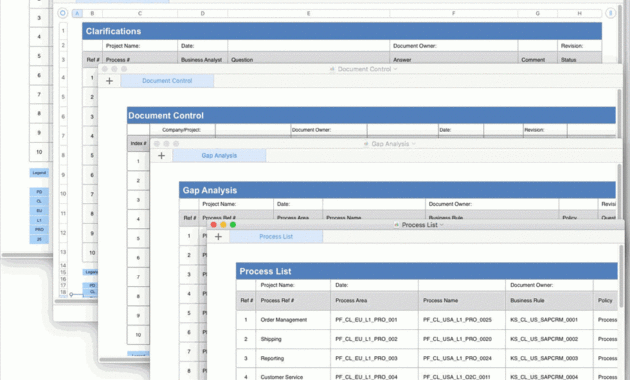The height and width of the screenshot is (380, 630).
Task: Click cell PF_CL_EU_L1_PRO_002
Action: point(374,339)
